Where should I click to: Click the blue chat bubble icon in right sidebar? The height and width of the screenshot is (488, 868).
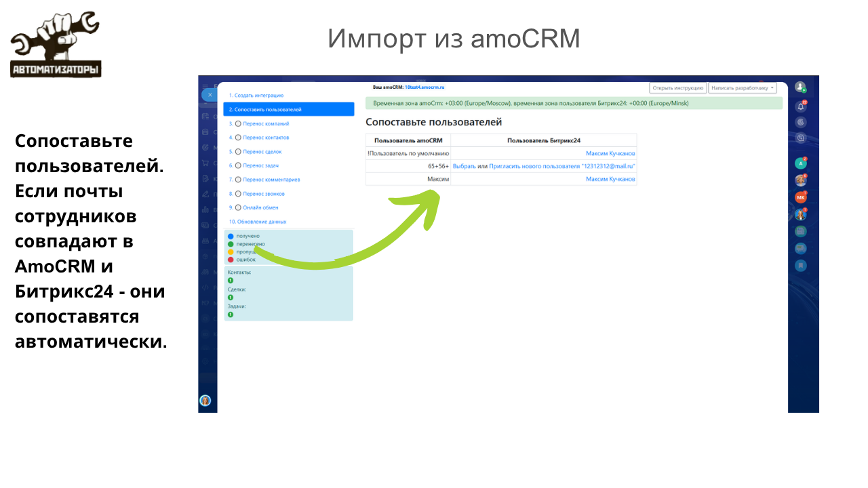(801, 249)
